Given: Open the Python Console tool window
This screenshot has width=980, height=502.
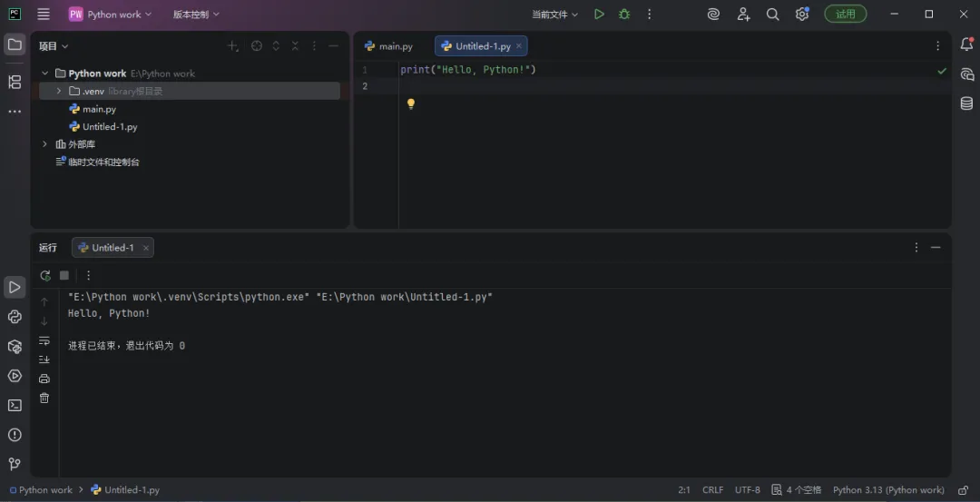Looking at the screenshot, I should point(15,317).
